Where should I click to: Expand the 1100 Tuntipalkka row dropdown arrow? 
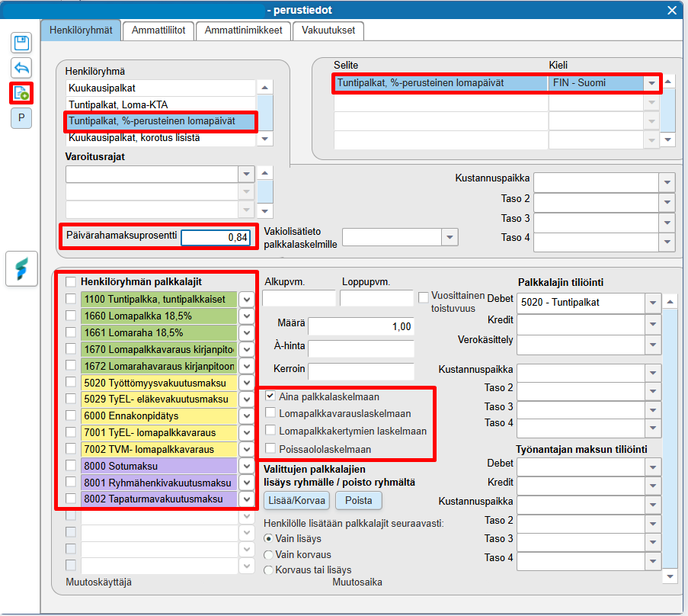tap(247, 300)
